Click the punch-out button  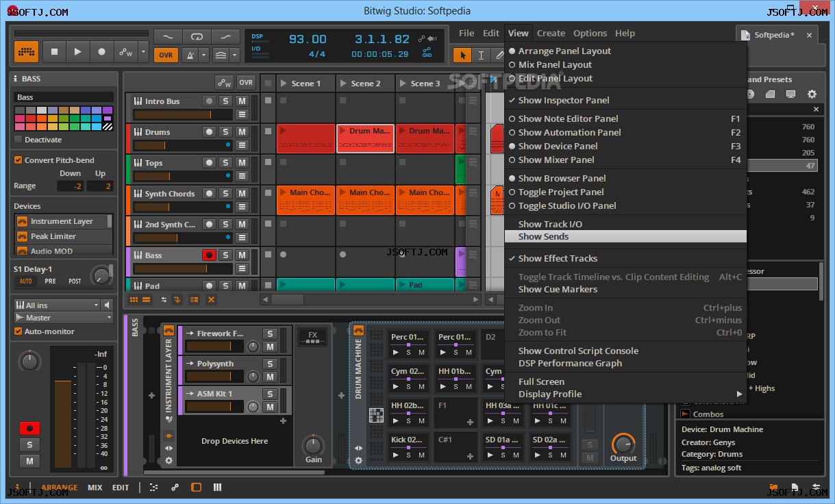[225, 36]
